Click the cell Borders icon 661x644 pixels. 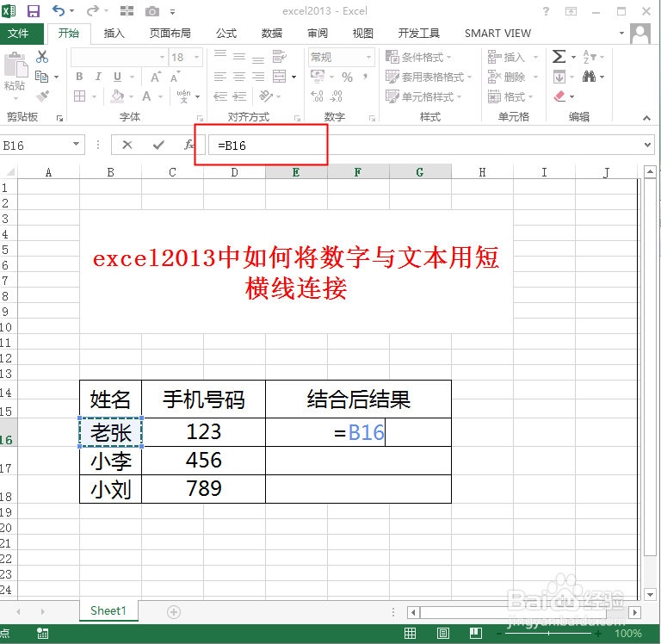point(80,96)
